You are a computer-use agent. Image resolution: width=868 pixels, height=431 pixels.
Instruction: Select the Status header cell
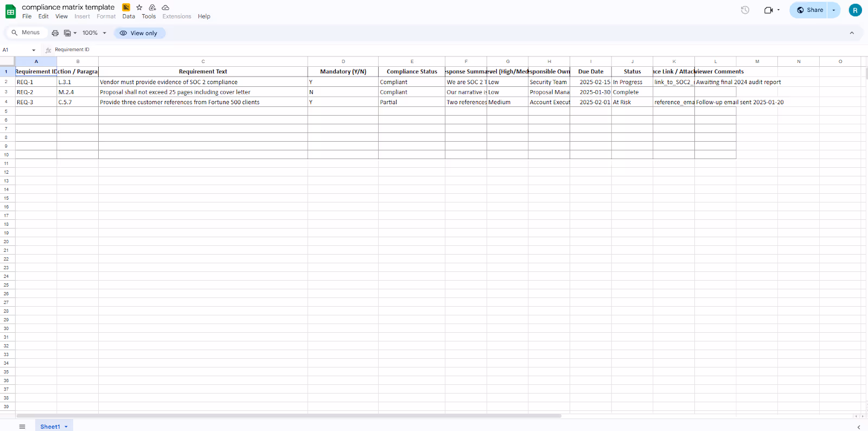click(632, 72)
